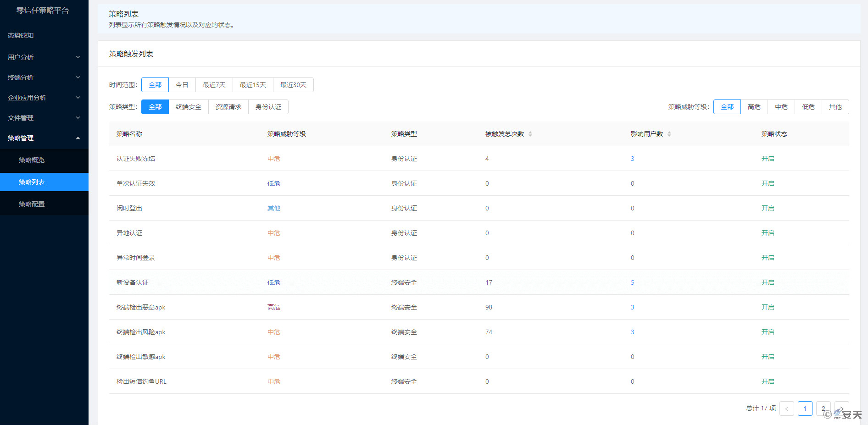Click 高危 level in 终端检出恶意apk row
The width and height of the screenshot is (868, 425).
[x=274, y=307]
